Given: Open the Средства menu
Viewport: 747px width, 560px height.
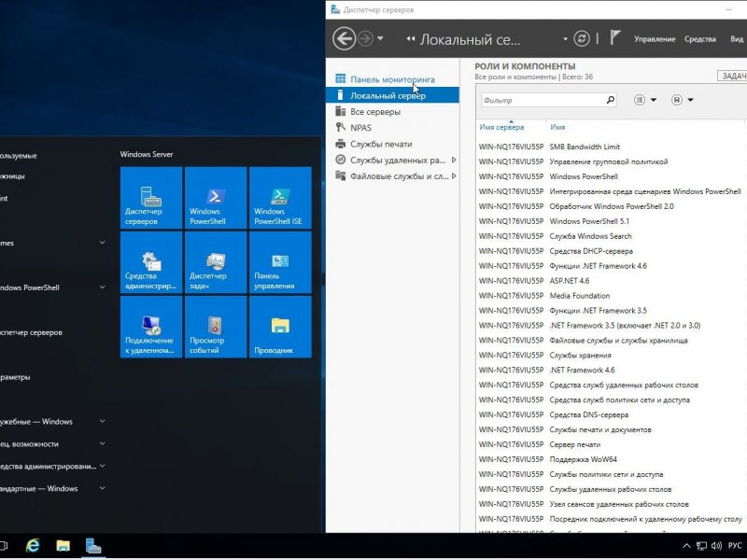Looking at the screenshot, I should [699, 39].
